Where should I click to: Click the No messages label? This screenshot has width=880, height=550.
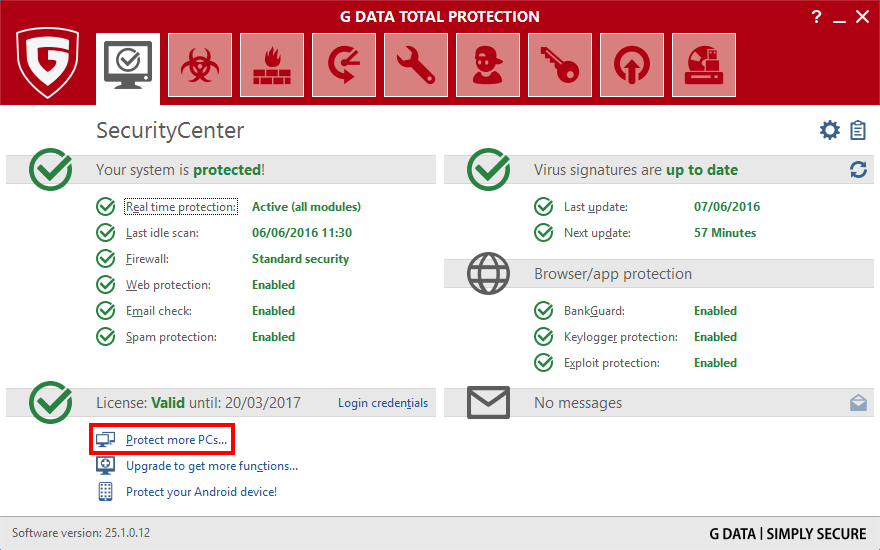click(578, 402)
